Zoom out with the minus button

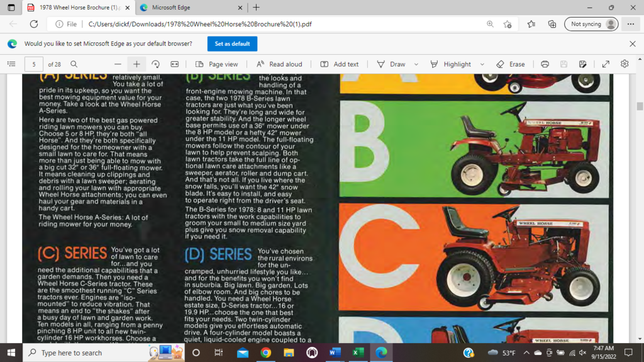click(x=118, y=64)
